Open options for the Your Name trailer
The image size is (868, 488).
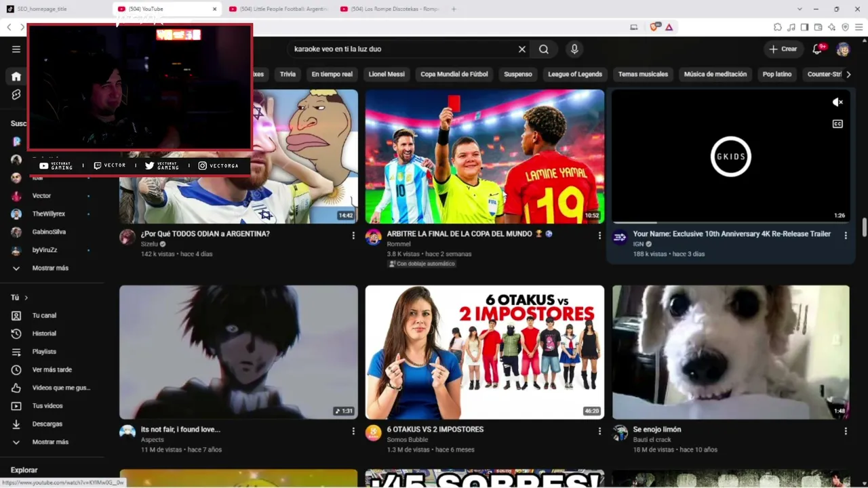tap(846, 235)
